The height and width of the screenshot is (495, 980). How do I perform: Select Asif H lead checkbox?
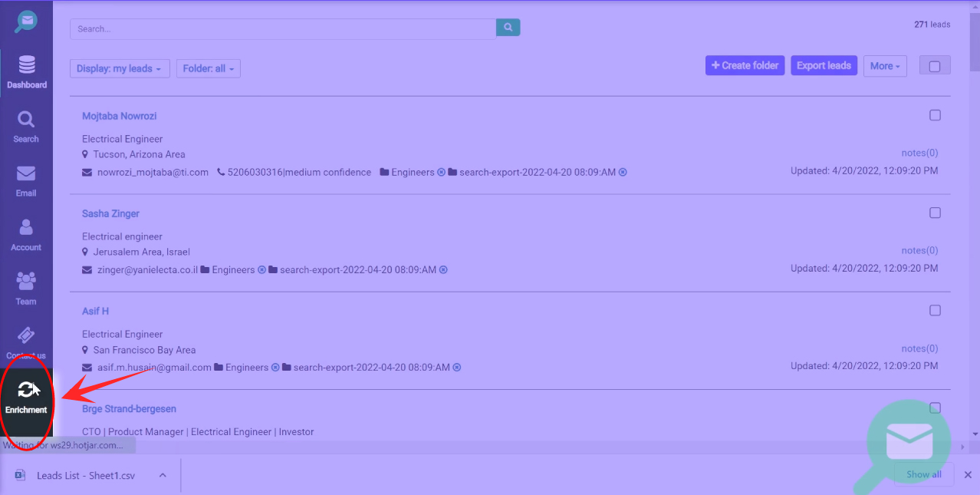coord(935,310)
